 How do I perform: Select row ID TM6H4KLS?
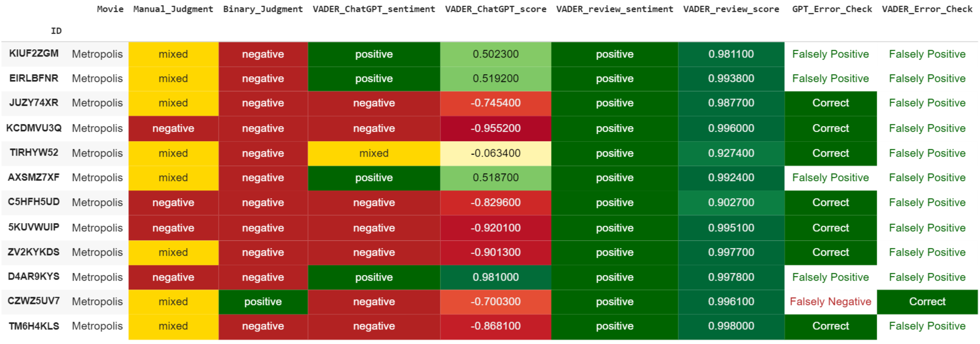[x=34, y=326]
